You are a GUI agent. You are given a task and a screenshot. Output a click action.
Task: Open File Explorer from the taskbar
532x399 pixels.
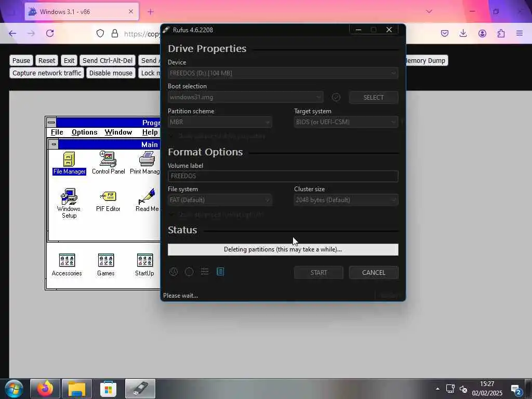77,389
